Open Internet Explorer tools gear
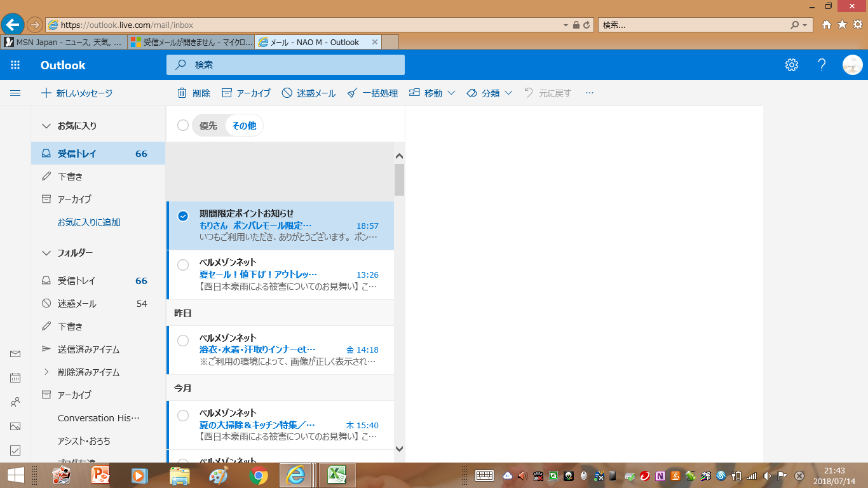This screenshot has height=488, width=868. 858,25
